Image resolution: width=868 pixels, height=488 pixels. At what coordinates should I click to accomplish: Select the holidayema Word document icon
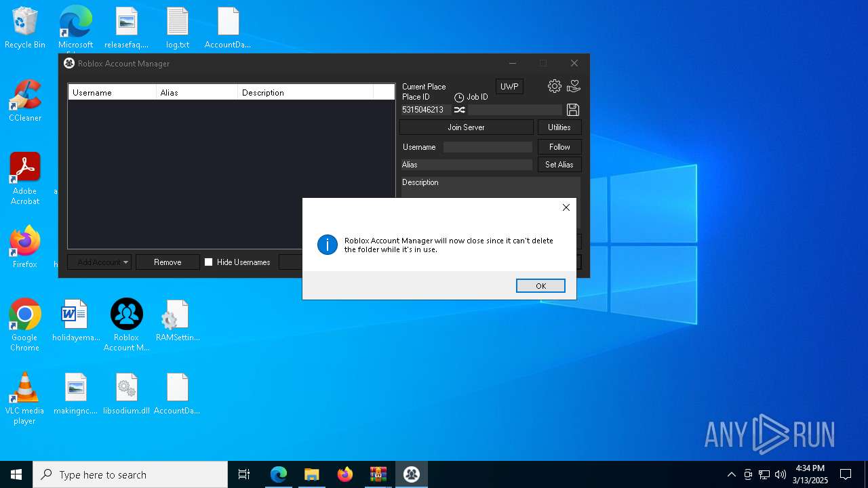point(76,321)
